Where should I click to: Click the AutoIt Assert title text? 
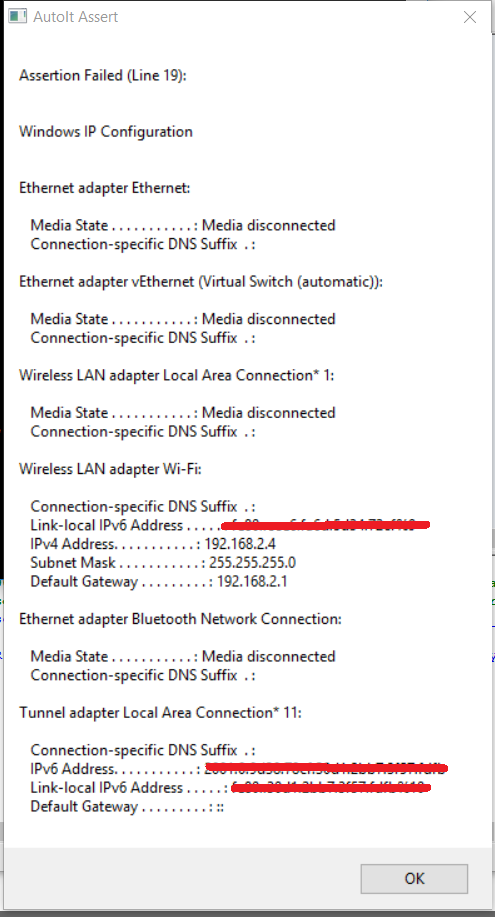(75, 17)
